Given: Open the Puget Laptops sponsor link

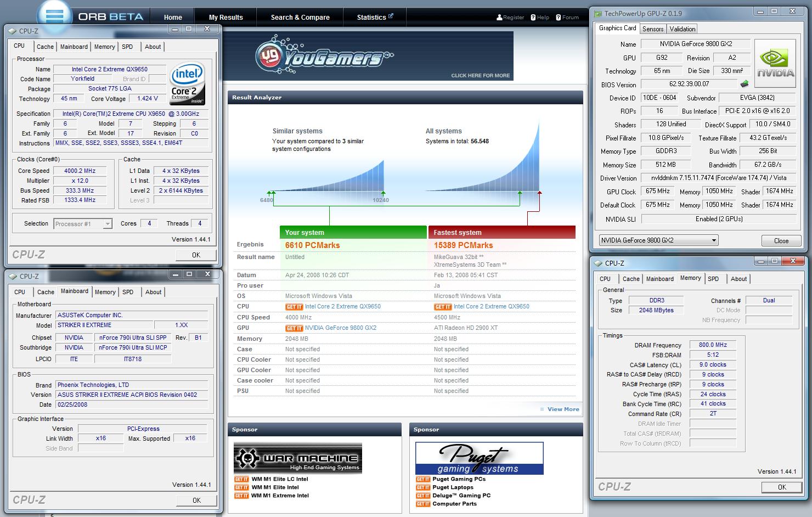Looking at the screenshot, I should pos(453,487).
